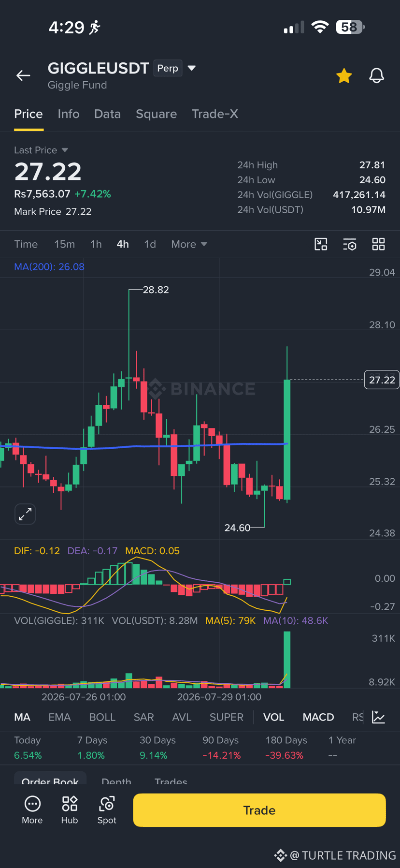Select the 1d chart interval
The image size is (400, 868).
(x=150, y=244)
